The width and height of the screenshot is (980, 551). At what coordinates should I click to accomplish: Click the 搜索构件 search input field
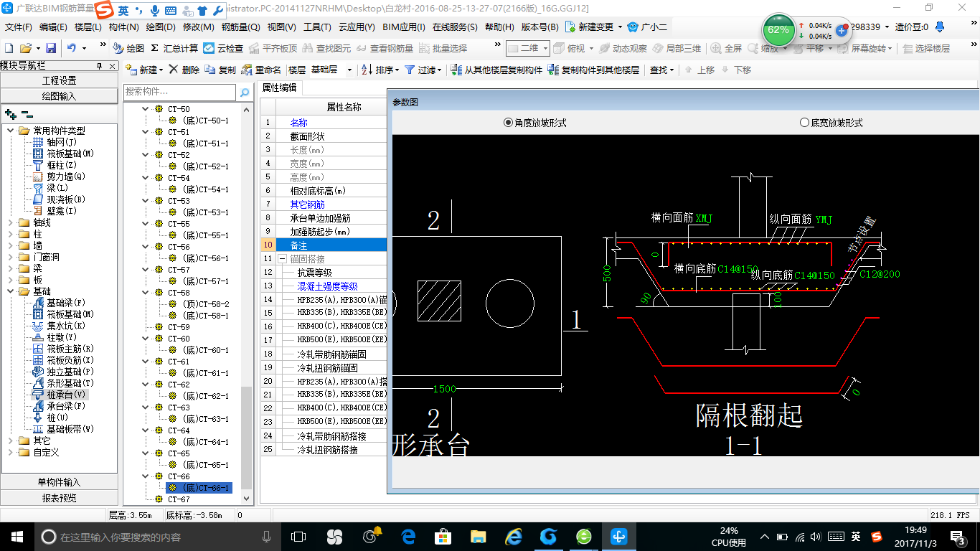pyautogui.click(x=180, y=92)
